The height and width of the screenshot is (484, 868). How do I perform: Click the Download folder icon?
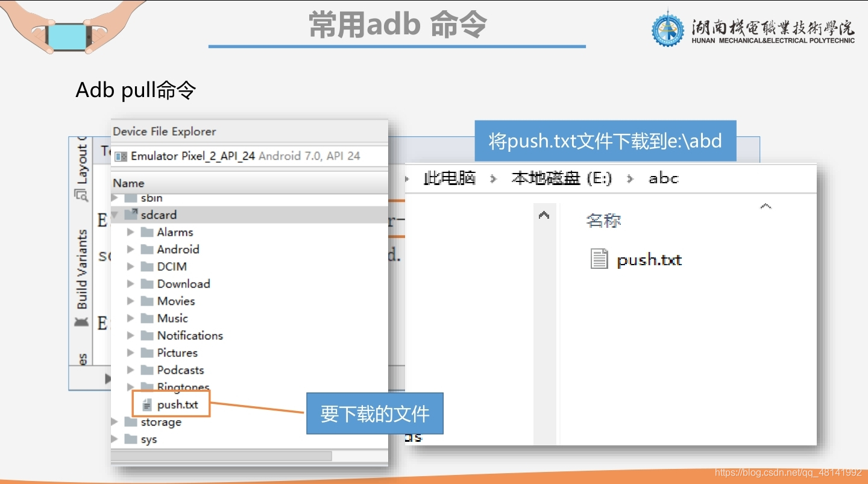tap(146, 284)
